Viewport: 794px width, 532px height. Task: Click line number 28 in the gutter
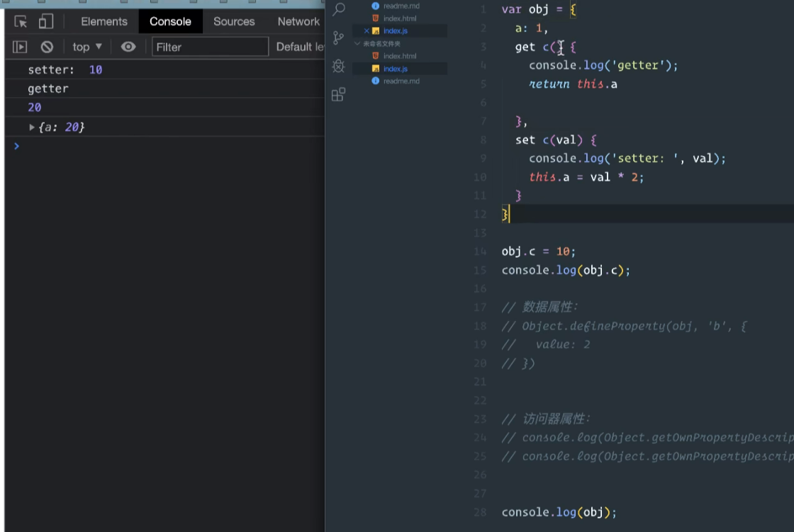(479, 512)
